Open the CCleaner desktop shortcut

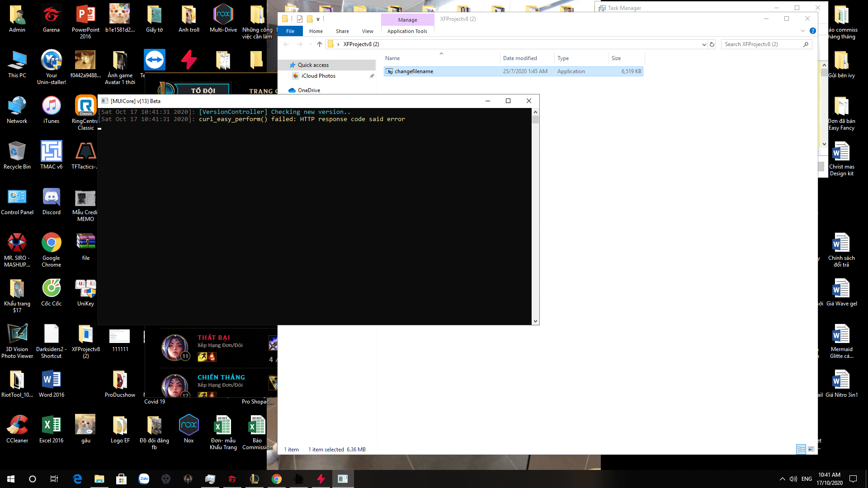(x=17, y=429)
